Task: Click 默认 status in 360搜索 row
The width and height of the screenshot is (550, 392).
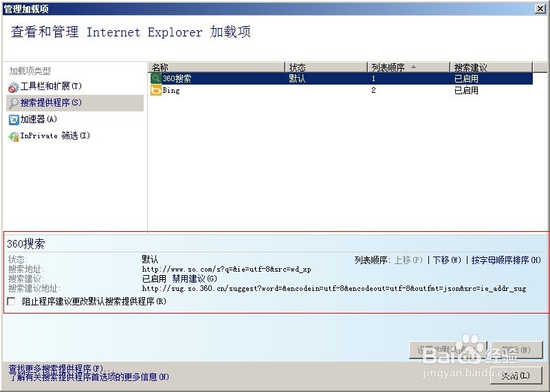Action: pos(297,78)
